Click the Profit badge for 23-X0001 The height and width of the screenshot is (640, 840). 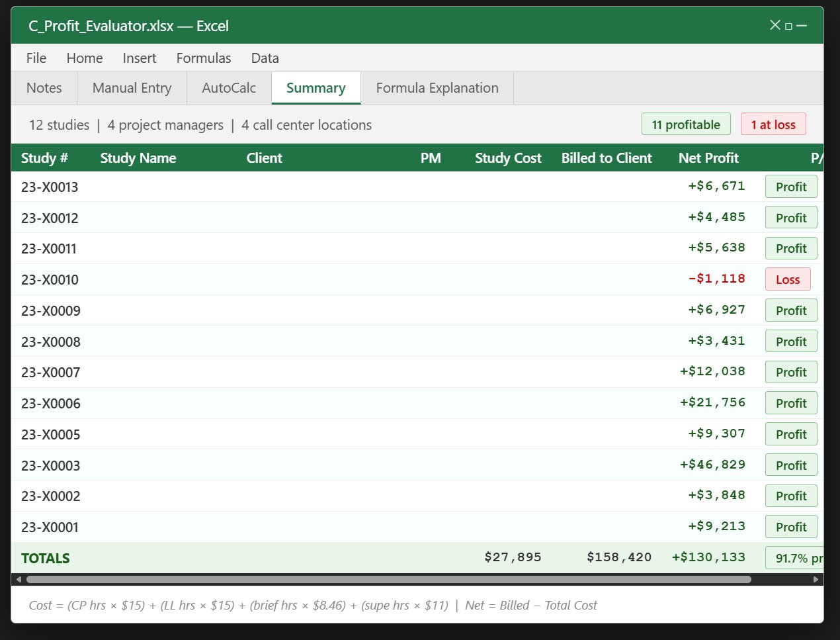coord(791,527)
